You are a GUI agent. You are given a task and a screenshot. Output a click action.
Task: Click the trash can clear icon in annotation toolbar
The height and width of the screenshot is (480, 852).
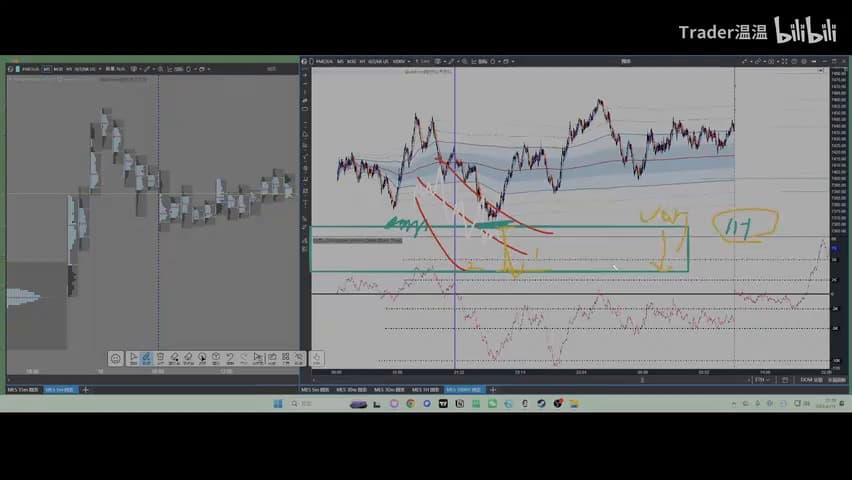160,358
